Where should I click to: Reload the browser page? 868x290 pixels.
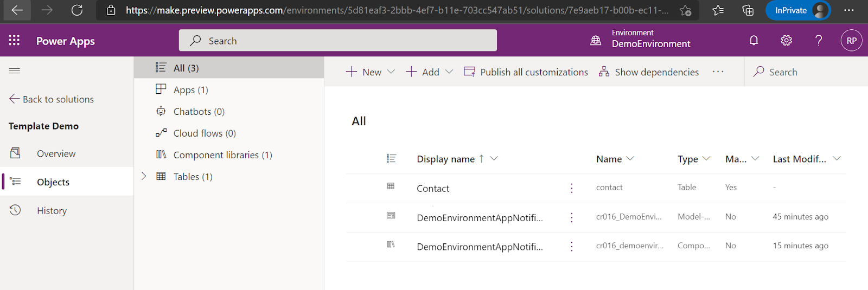pyautogui.click(x=77, y=10)
